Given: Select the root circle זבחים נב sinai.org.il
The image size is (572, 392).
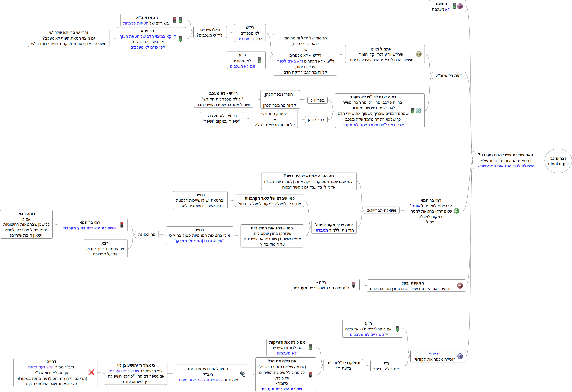Looking at the screenshot, I should pos(558,161).
